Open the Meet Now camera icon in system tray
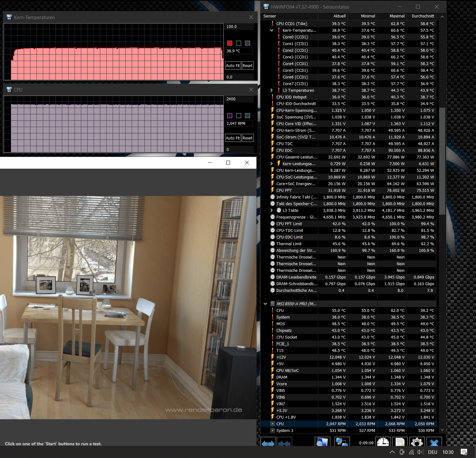Viewport: 476px width, 458px height. pos(402,452)
